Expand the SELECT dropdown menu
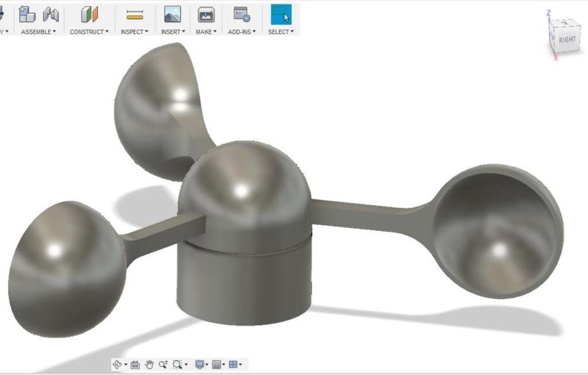 point(281,32)
